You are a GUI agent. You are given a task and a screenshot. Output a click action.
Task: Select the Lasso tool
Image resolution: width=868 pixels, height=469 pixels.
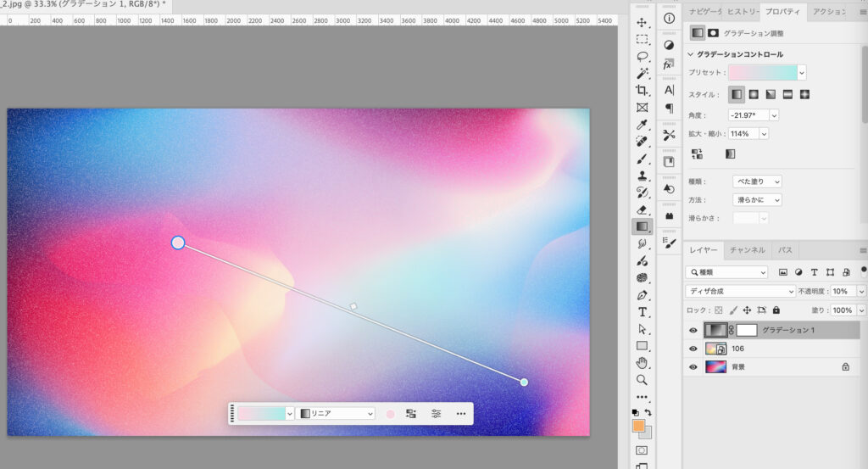(x=642, y=57)
